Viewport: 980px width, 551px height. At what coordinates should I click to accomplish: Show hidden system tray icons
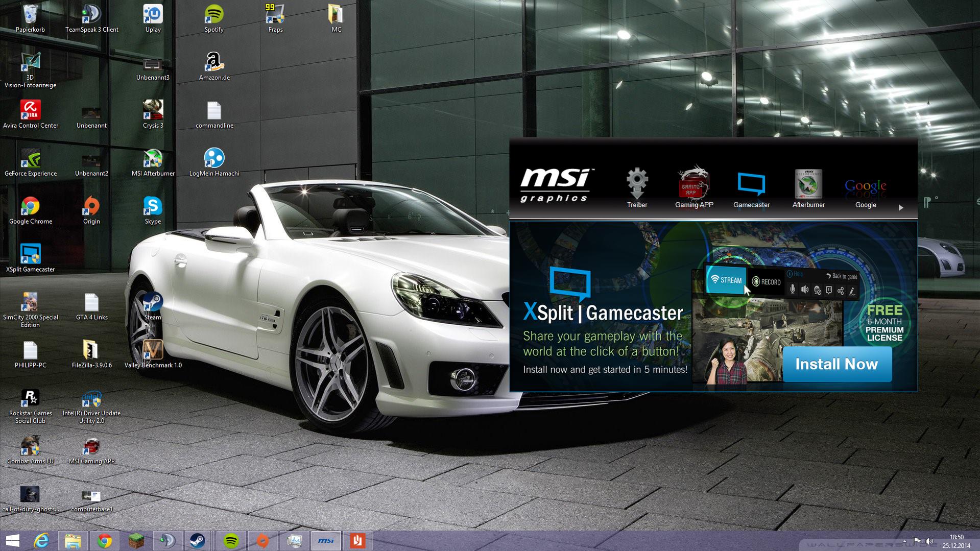coord(904,541)
